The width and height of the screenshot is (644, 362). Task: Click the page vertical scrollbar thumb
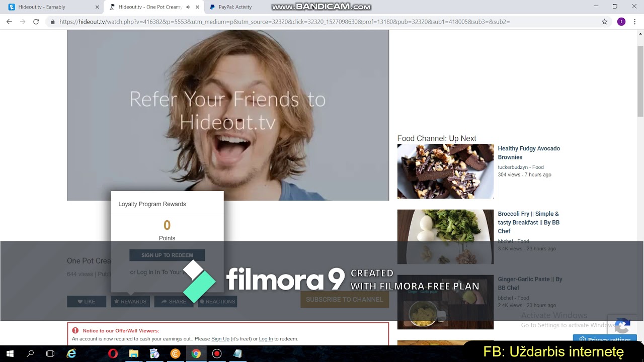point(640,80)
